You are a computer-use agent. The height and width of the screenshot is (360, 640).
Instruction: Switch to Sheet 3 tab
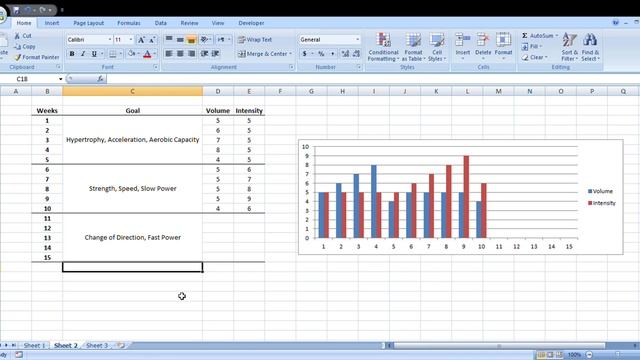point(97,345)
